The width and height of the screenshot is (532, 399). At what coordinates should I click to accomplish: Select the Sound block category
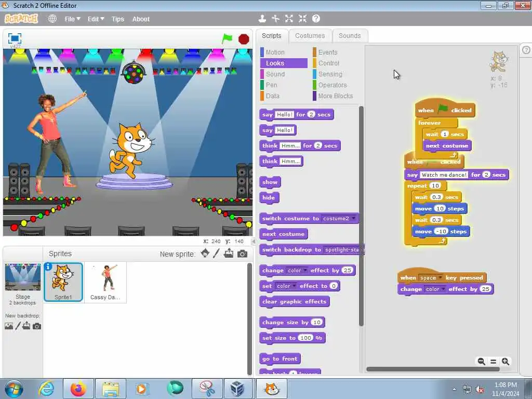point(284,74)
